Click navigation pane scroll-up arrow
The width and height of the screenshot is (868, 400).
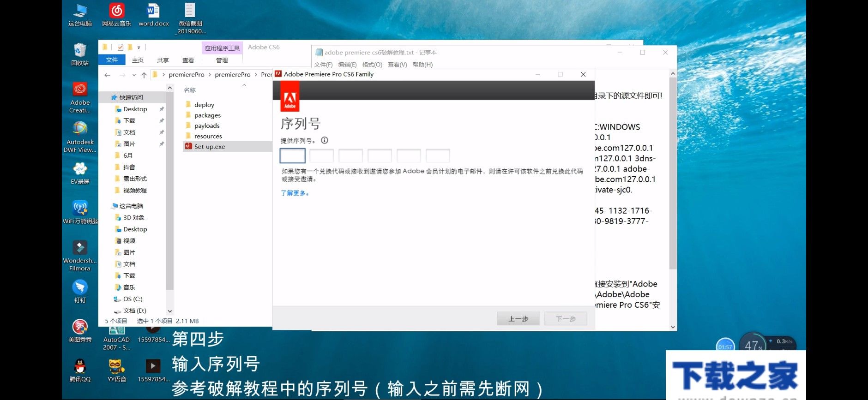click(170, 88)
